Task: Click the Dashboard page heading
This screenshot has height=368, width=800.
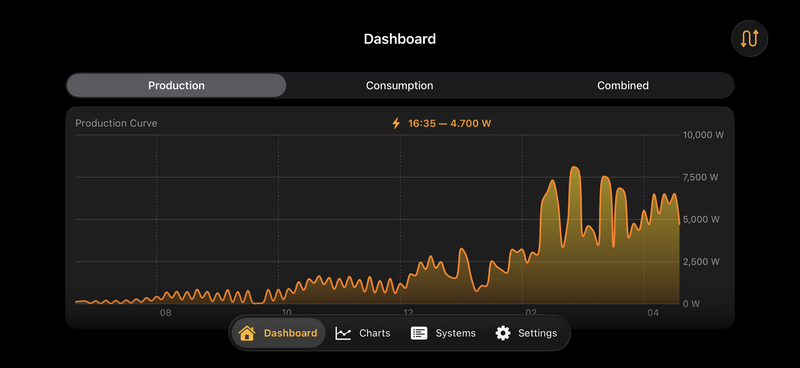Action: (x=399, y=39)
